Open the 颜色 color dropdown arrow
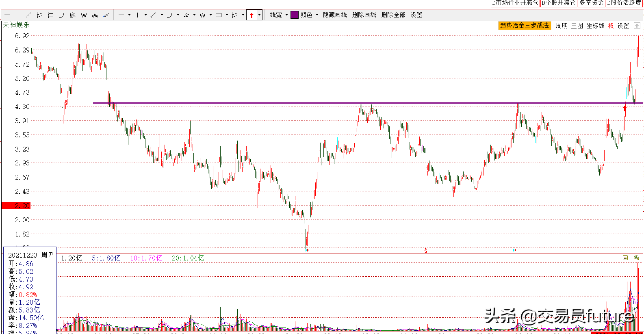The height and width of the screenshot is (334, 644). (x=317, y=15)
